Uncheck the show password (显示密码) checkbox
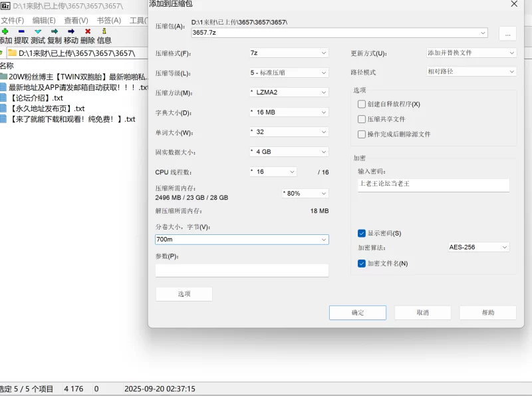This screenshot has height=396, width=532. pyautogui.click(x=362, y=234)
